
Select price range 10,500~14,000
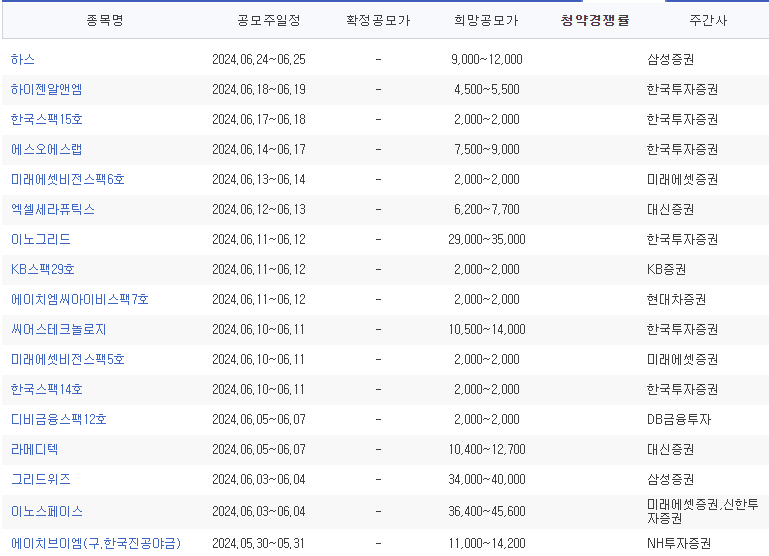tap(487, 329)
